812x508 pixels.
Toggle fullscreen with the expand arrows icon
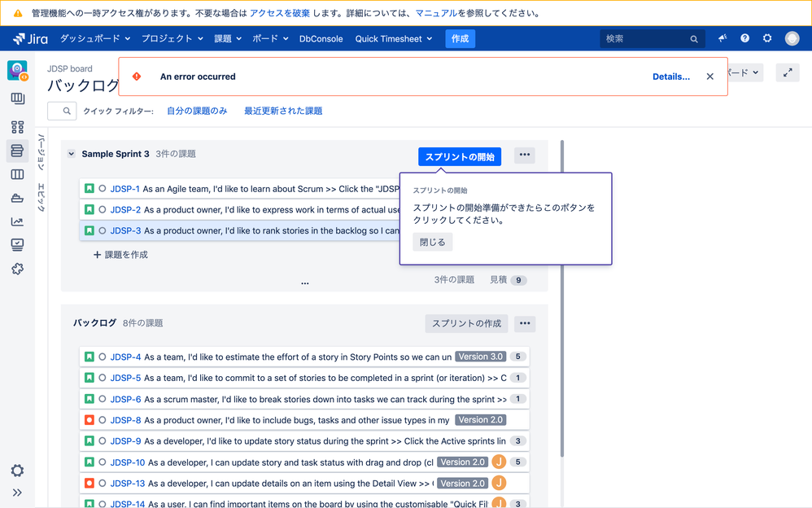[788, 72]
